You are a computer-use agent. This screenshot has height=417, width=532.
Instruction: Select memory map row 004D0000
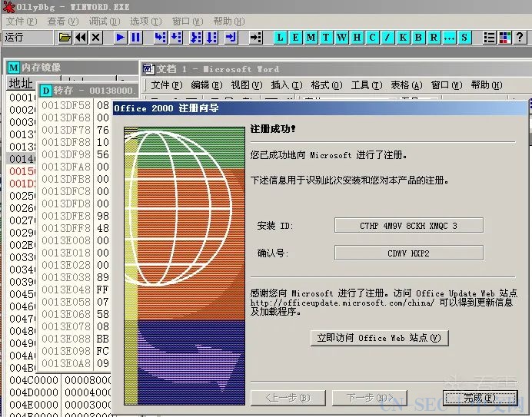coord(60,392)
